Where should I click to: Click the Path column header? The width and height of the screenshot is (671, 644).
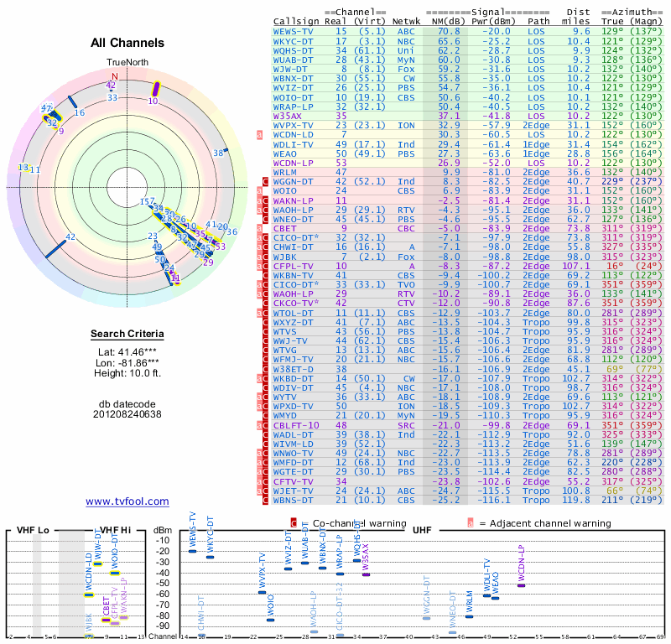tap(538, 21)
